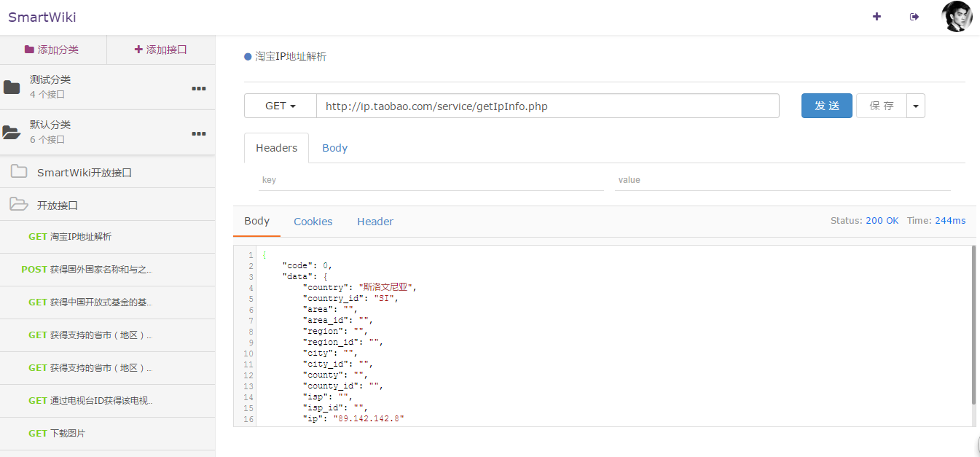Switch to response Cookies tab
The width and height of the screenshot is (980, 457).
(313, 222)
